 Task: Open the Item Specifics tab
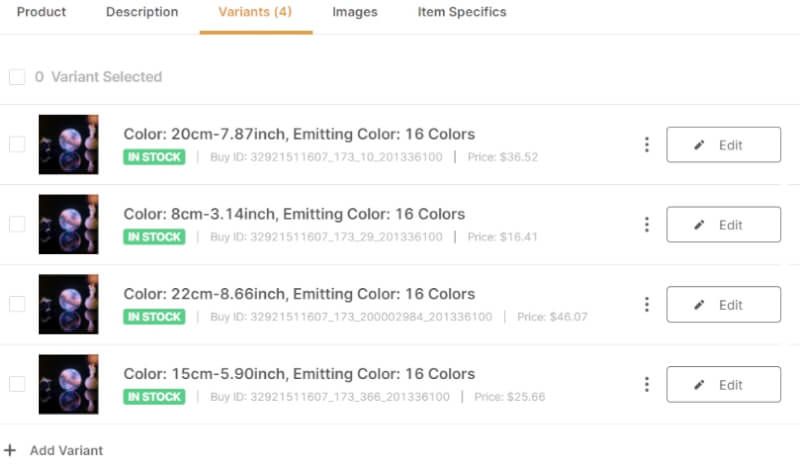pyautogui.click(x=462, y=12)
